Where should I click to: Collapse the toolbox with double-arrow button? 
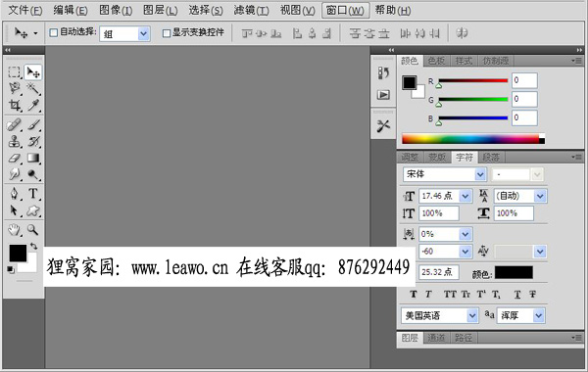coord(8,50)
